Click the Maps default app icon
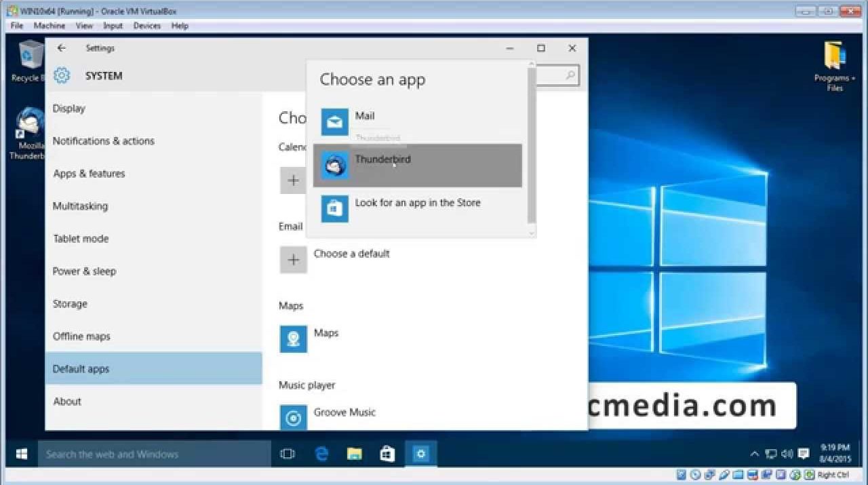This screenshot has width=868, height=485. [x=293, y=339]
